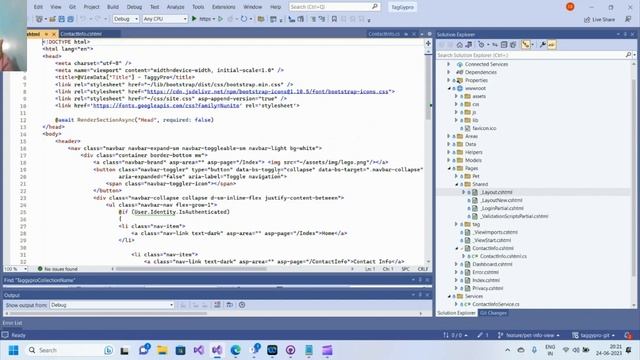Click the Save All toolbar icon
The width and height of the screenshot is (640, 360).
click(70, 19)
